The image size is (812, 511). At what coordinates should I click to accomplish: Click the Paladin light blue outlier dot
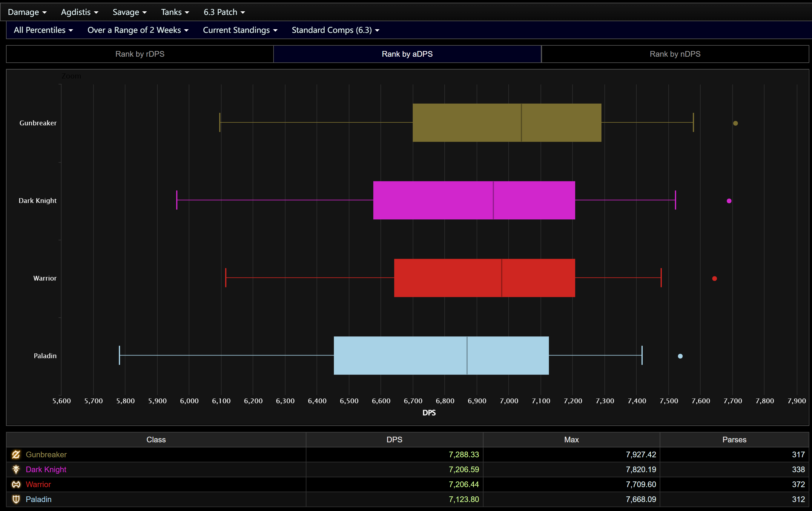[x=680, y=356]
